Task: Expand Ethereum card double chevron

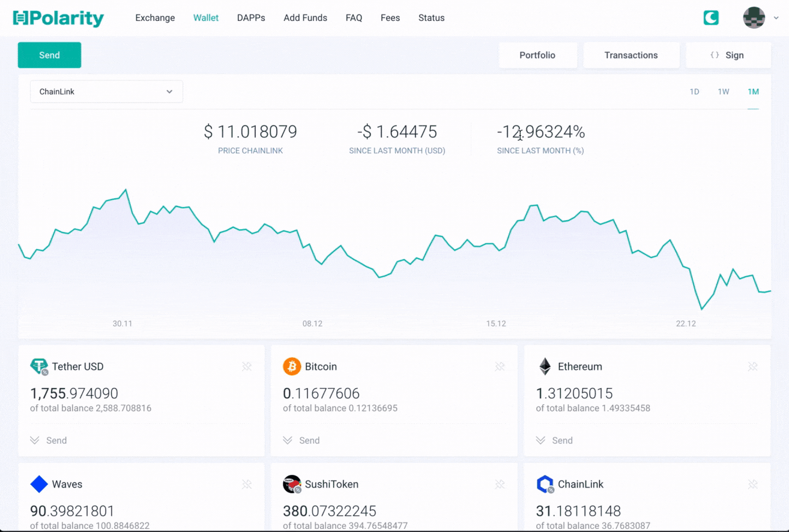Action: pyautogui.click(x=540, y=440)
